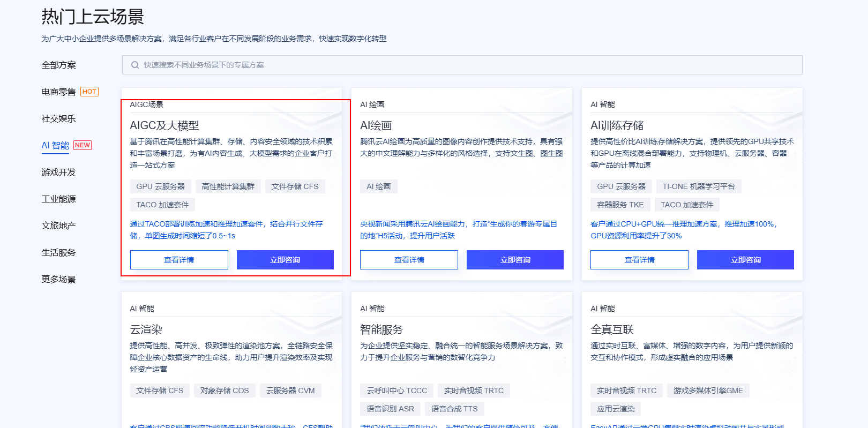868x428 pixels.
Task: Open the AI训练存储 card title
Action: (617, 125)
